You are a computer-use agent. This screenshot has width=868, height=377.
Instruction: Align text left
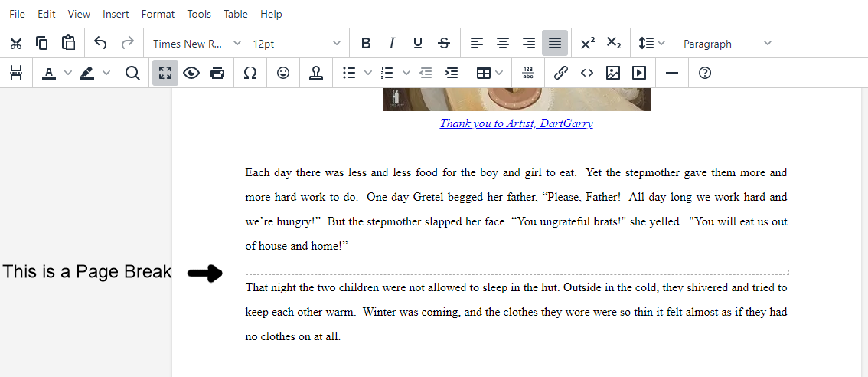click(x=477, y=43)
